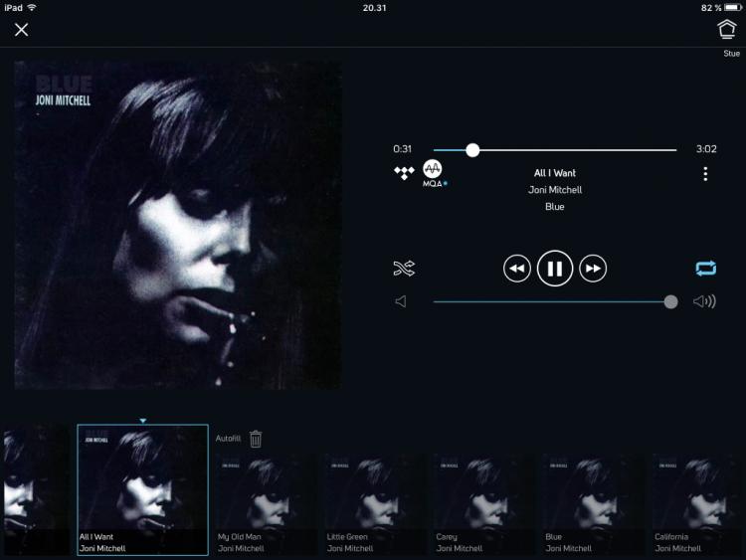Play California from queue

699,504
